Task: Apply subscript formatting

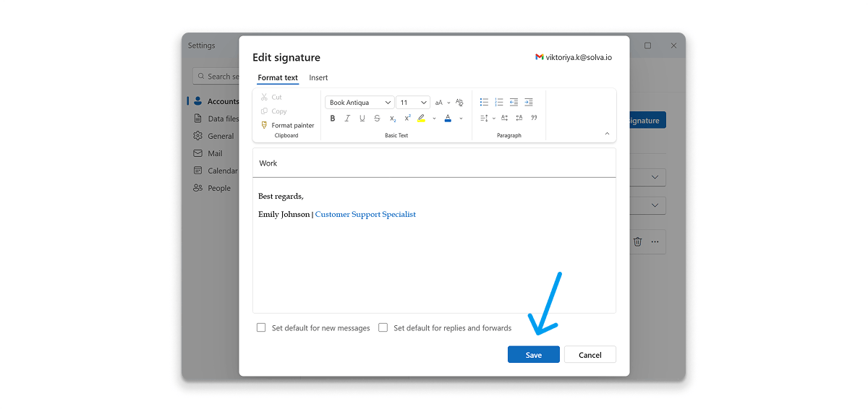Action: pyautogui.click(x=393, y=118)
